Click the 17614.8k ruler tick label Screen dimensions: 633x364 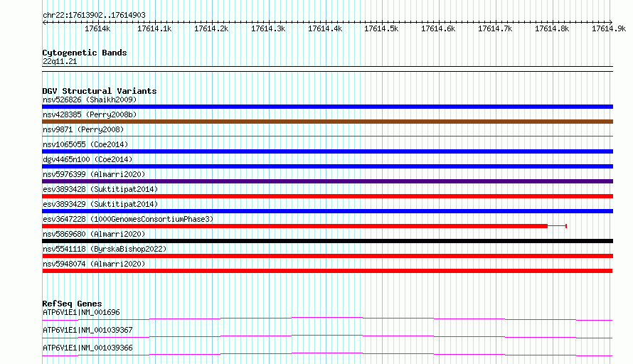pyautogui.click(x=552, y=28)
